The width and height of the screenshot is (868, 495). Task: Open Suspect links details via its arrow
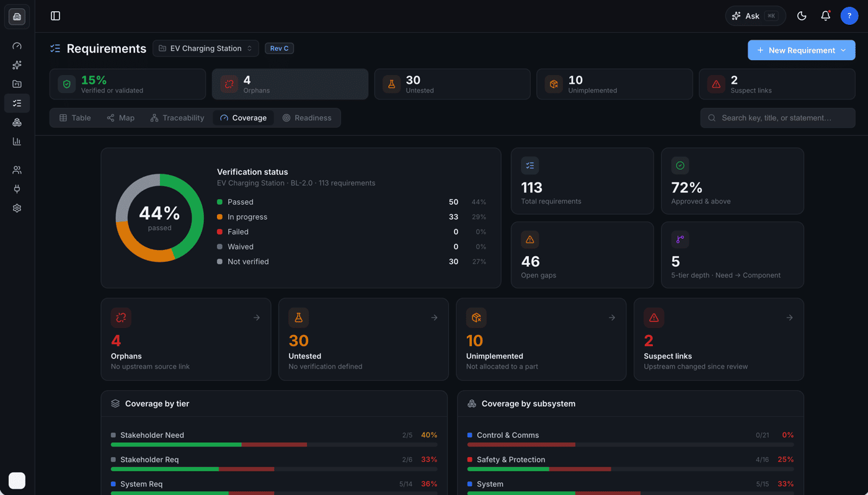pyautogui.click(x=790, y=318)
